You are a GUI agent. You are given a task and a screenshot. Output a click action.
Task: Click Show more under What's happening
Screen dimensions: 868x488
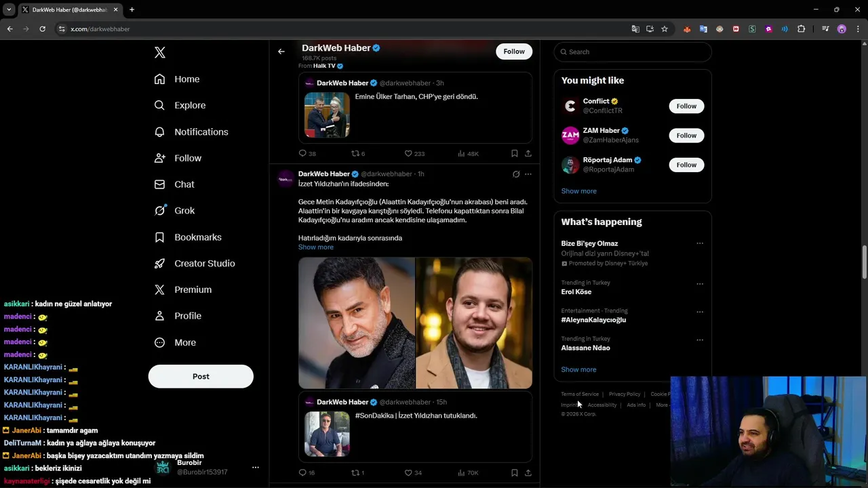[578, 369]
